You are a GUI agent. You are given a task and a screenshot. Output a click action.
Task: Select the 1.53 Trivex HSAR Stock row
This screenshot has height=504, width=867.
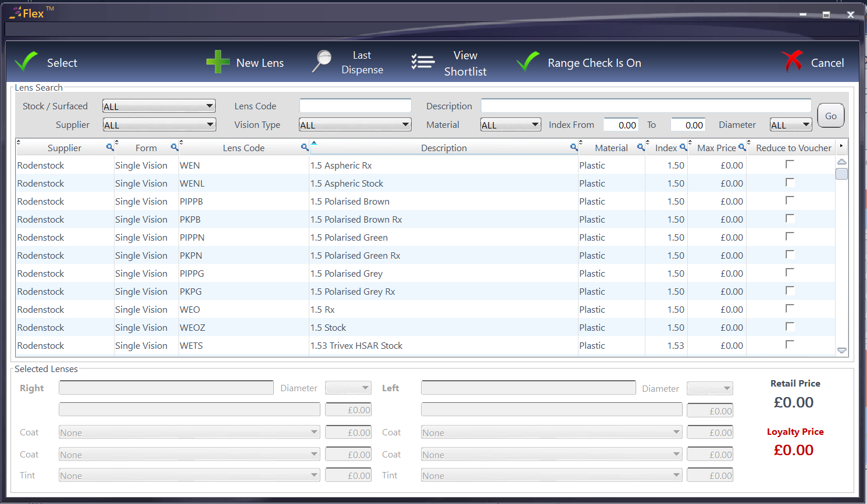(x=425, y=345)
